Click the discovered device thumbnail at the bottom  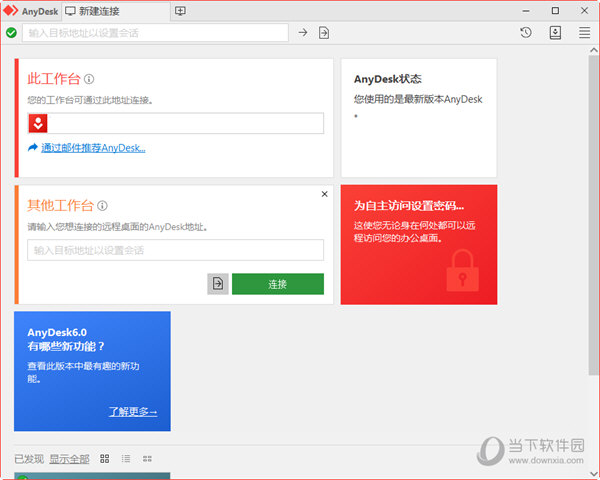click(92, 476)
